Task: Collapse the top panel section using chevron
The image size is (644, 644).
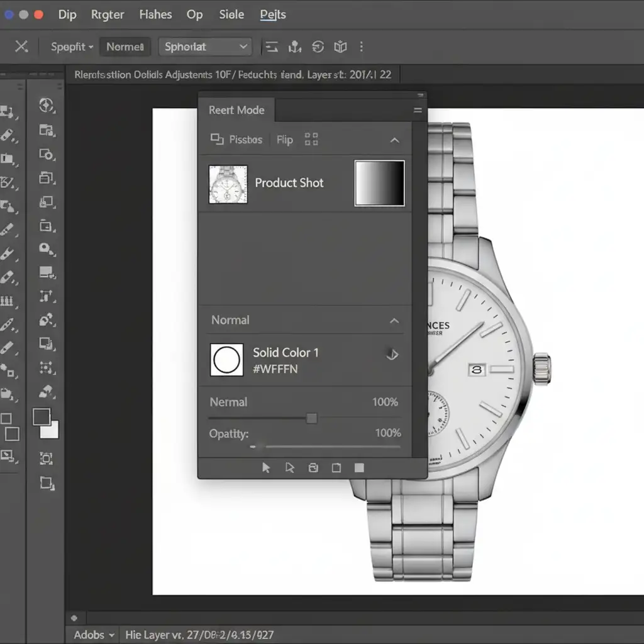Action: (394, 140)
